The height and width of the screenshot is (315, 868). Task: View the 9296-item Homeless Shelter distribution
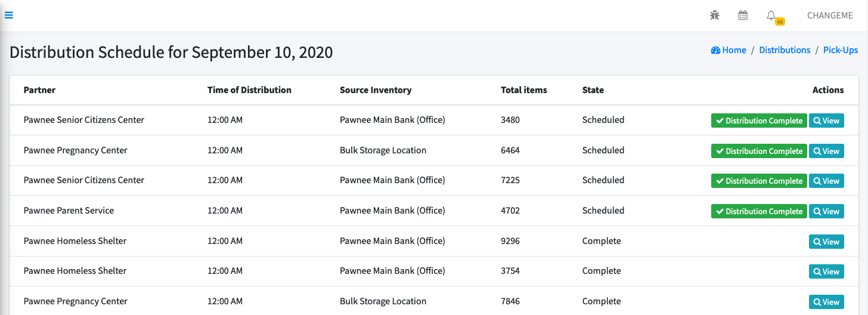(826, 242)
